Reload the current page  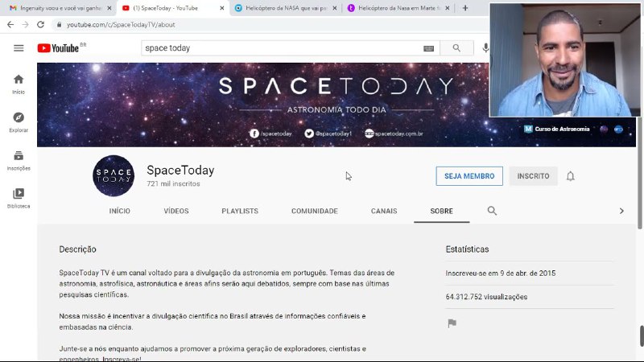click(40, 25)
